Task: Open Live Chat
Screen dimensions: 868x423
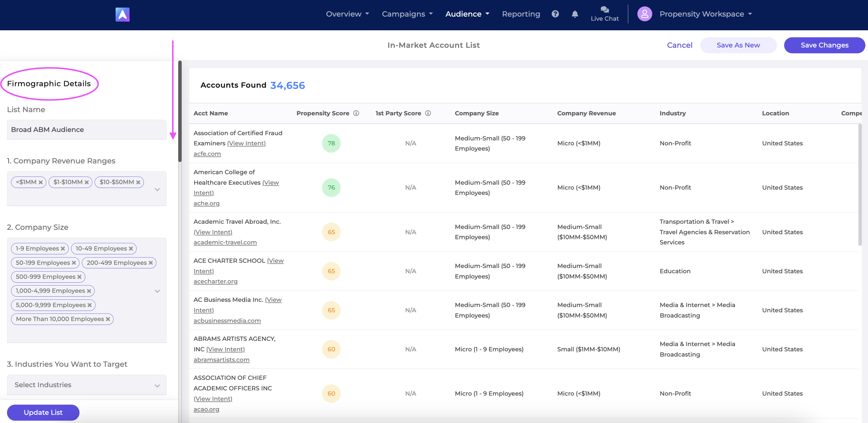Action: click(604, 14)
